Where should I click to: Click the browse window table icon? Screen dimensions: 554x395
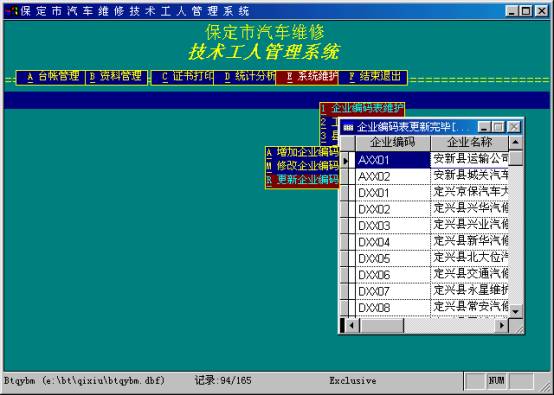tap(348, 127)
